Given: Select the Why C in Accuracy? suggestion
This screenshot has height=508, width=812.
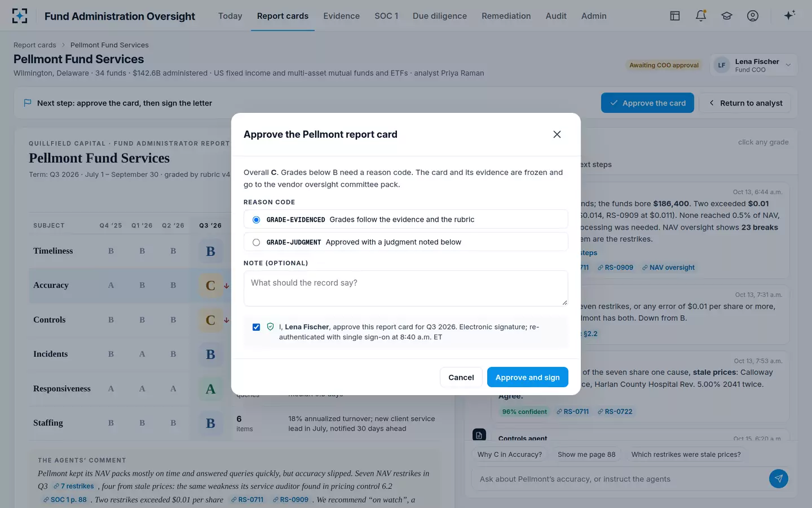Looking at the screenshot, I should [510, 454].
